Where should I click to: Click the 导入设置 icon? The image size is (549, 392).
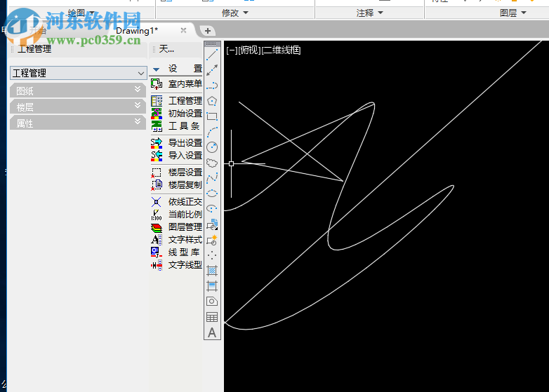pyautogui.click(x=157, y=156)
